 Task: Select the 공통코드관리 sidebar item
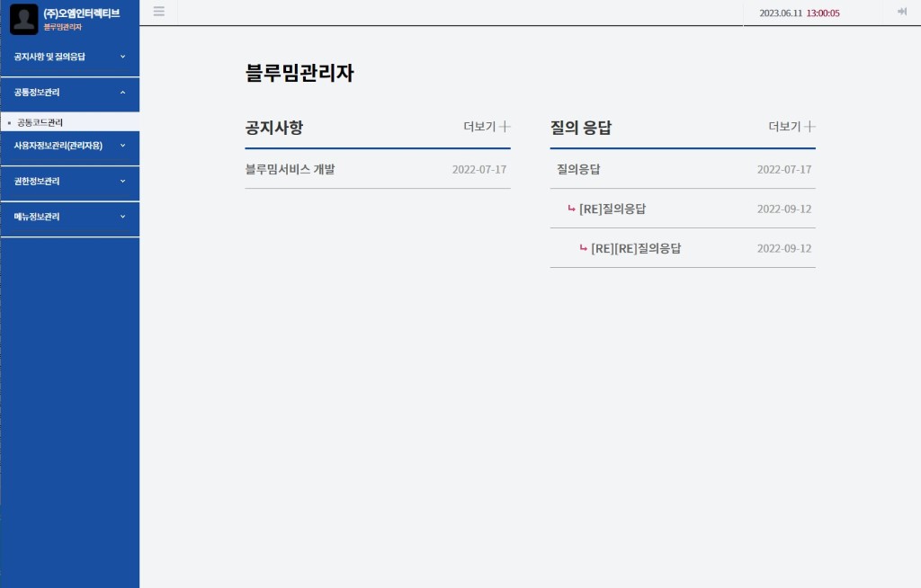(x=40, y=122)
